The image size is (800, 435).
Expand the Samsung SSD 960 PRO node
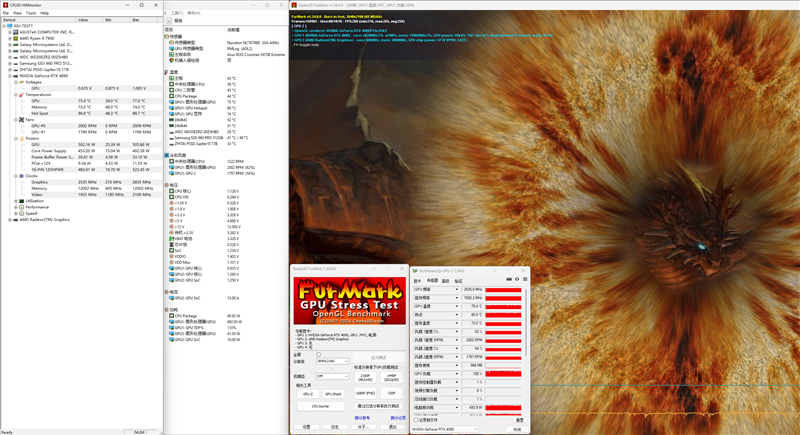10,63
